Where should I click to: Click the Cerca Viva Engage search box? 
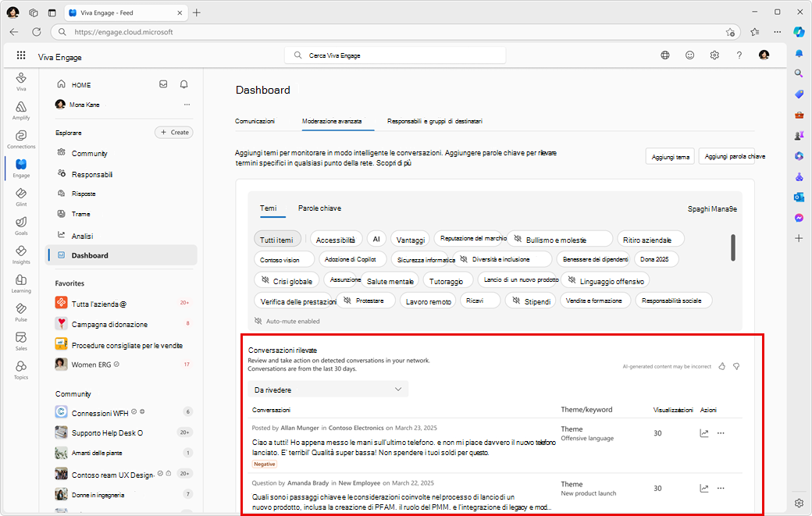point(395,55)
